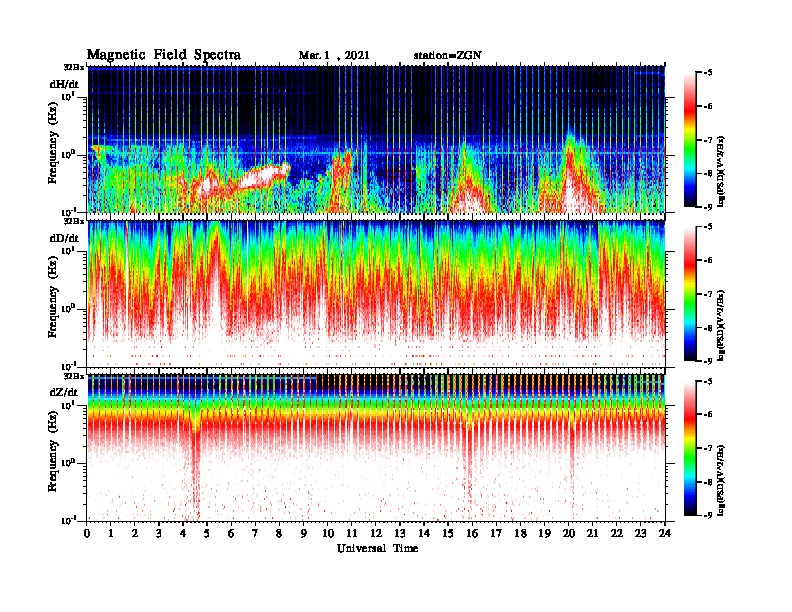Click the "station=ZGN" label
The height and width of the screenshot is (612, 792).
(448, 56)
